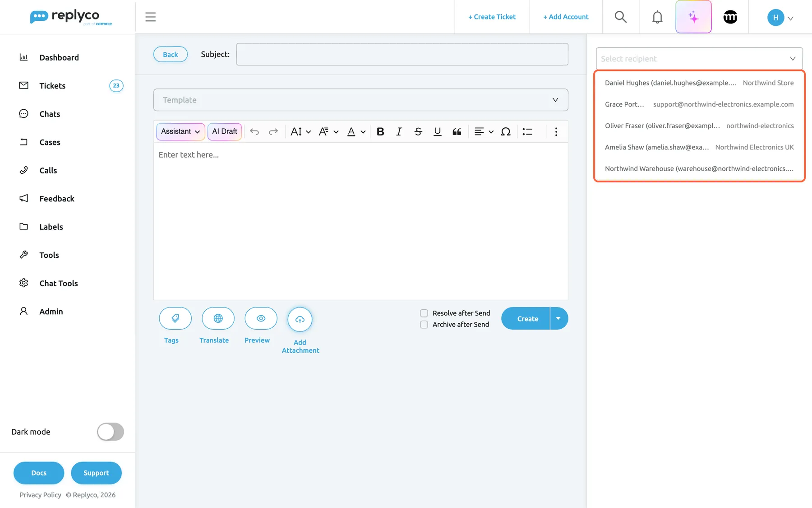The width and height of the screenshot is (812, 508).
Task: Open the text color dropdown
Action: 356,131
